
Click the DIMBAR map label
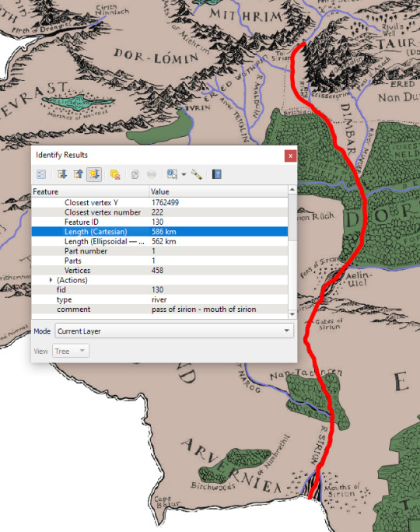(x=348, y=130)
